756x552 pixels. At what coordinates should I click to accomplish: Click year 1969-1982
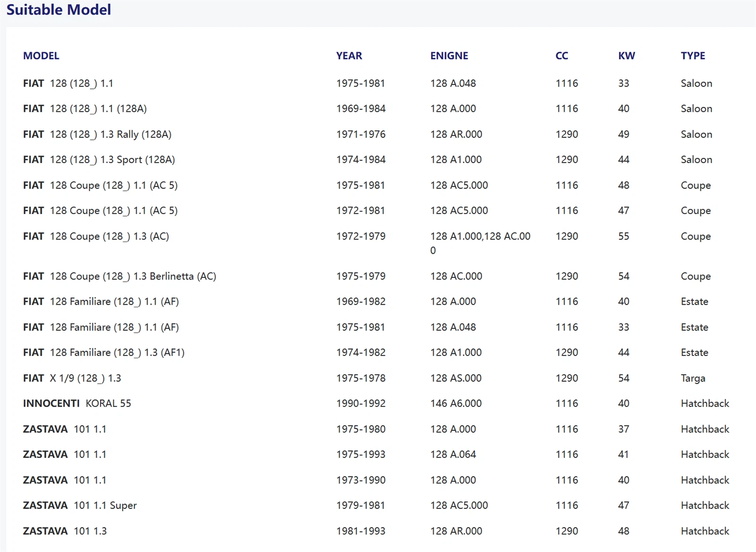361,302
